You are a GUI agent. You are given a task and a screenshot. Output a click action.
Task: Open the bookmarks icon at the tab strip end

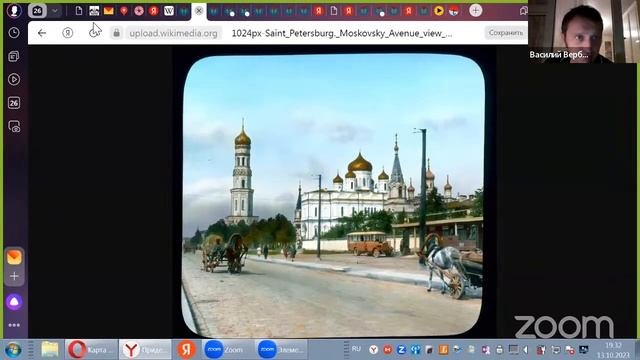click(x=523, y=11)
